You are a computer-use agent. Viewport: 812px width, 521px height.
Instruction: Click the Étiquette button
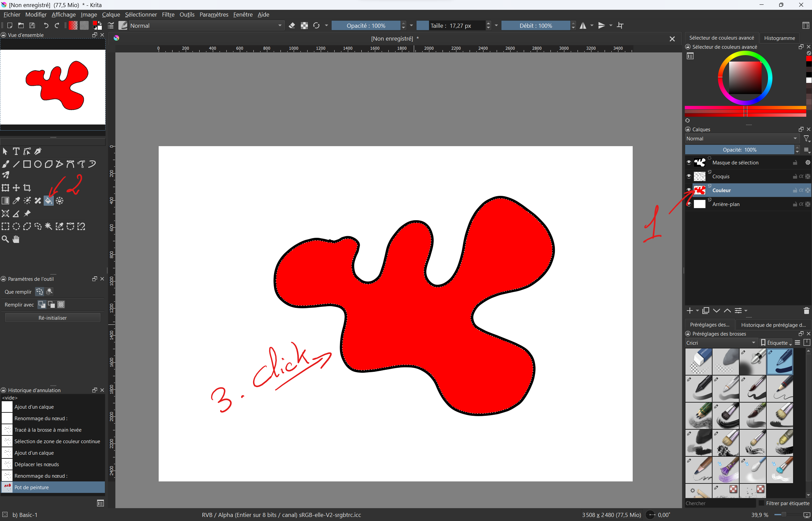pos(776,343)
